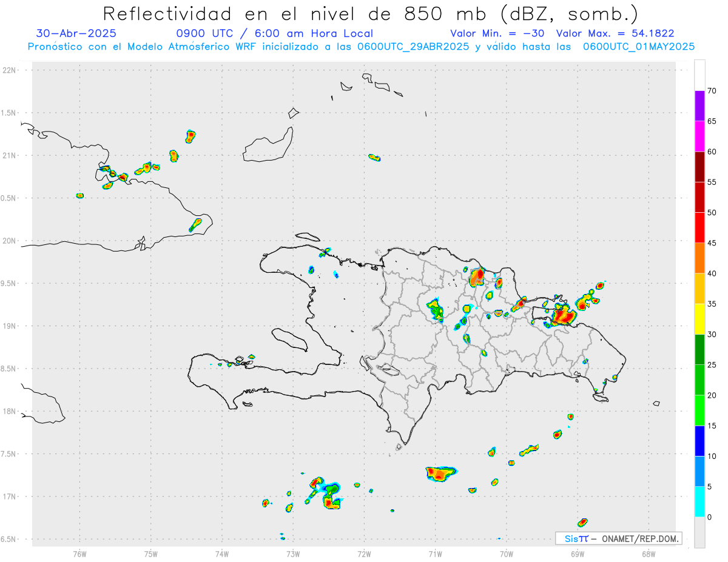Select the '69W' longitude label

578,554
